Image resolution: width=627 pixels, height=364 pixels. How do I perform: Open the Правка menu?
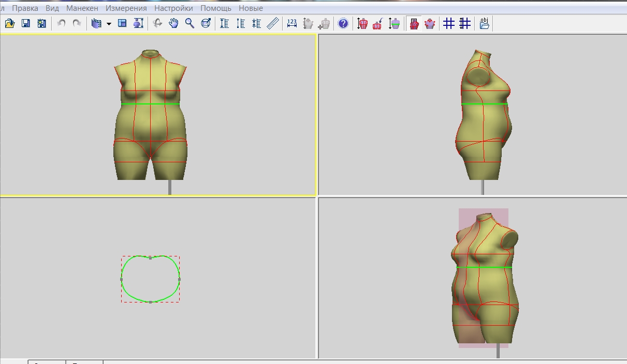coord(25,8)
